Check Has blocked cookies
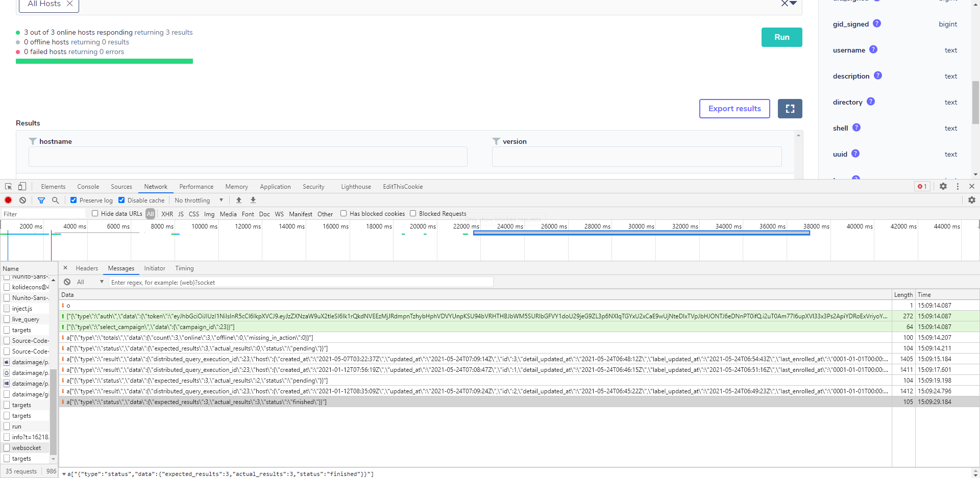The width and height of the screenshot is (980, 478). (x=344, y=213)
